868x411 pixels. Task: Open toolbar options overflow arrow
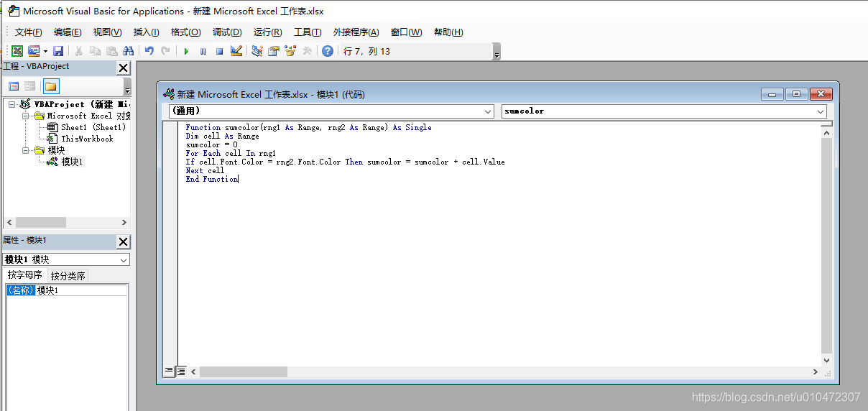pyautogui.click(x=497, y=53)
